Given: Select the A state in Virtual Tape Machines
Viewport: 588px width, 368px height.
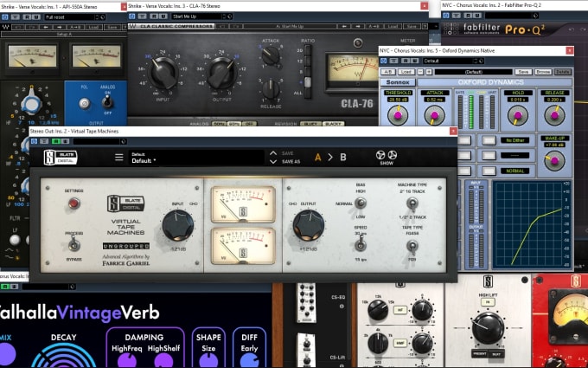Looking at the screenshot, I should [x=317, y=158].
